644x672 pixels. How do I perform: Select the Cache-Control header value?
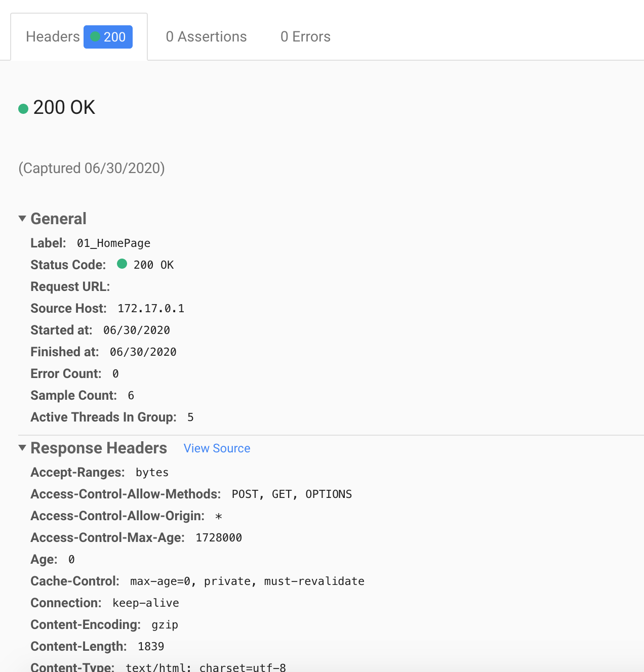pos(247,581)
